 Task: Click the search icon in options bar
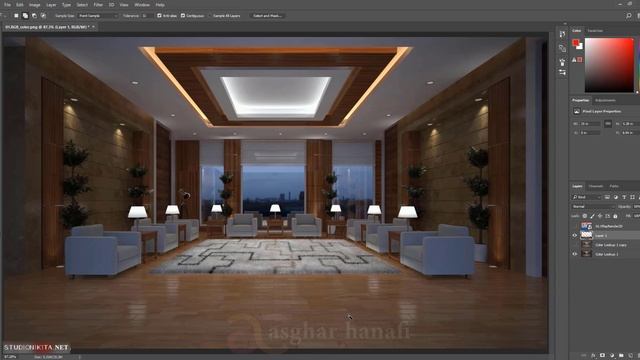pyautogui.click(x=629, y=16)
